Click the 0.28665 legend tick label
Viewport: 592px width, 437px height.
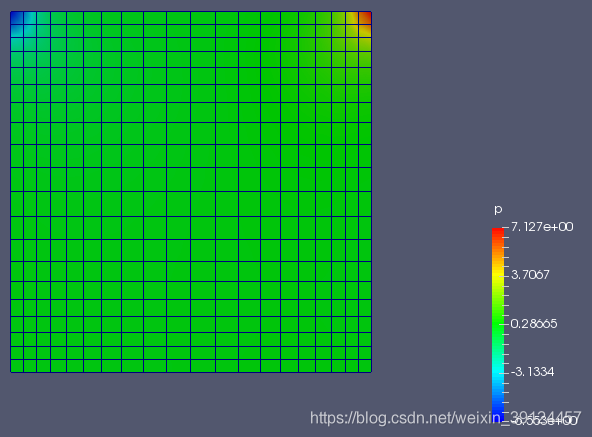coord(533,324)
